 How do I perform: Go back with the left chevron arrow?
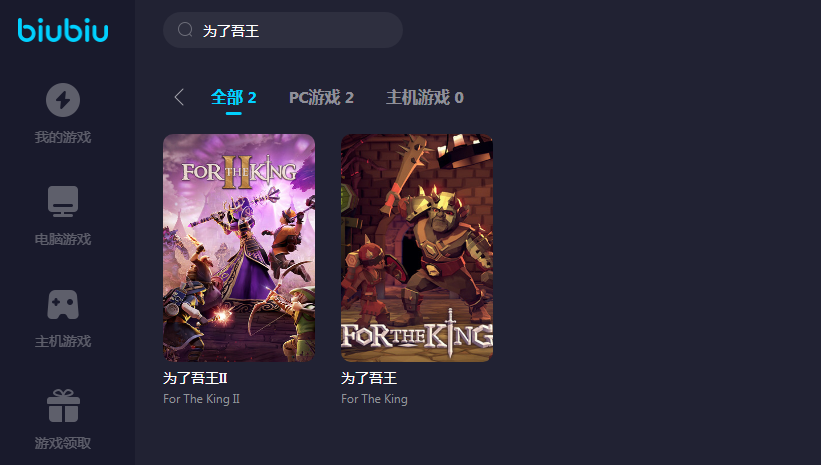coord(179,97)
